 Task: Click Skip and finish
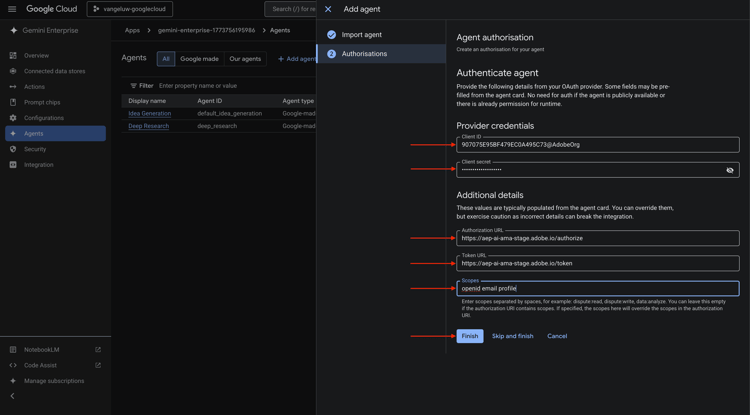pyautogui.click(x=513, y=336)
